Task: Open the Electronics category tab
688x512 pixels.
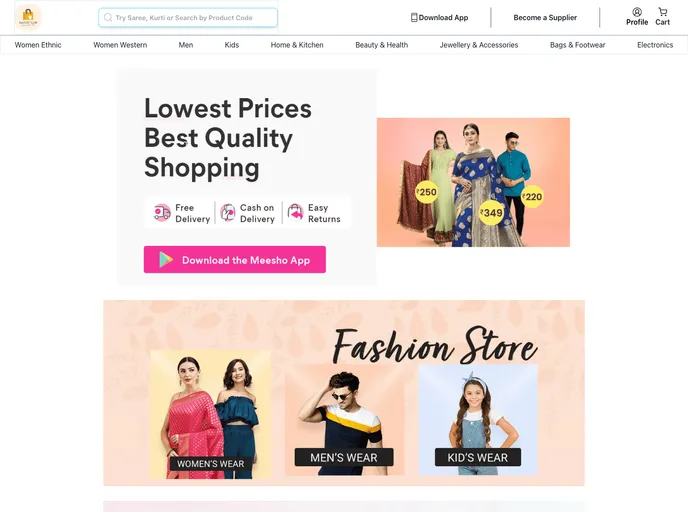Action: point(655,45)
